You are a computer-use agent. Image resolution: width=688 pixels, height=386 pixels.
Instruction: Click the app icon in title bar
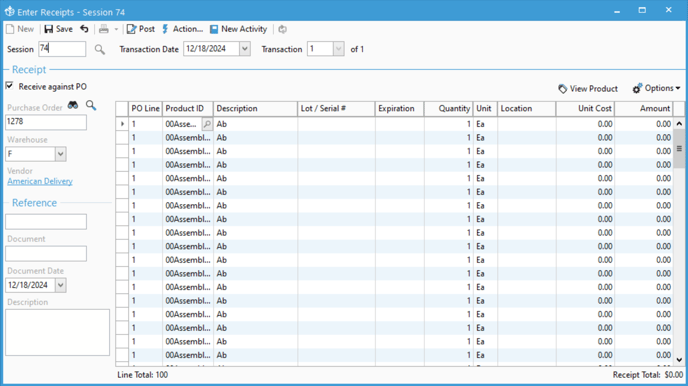coord(9,12)
